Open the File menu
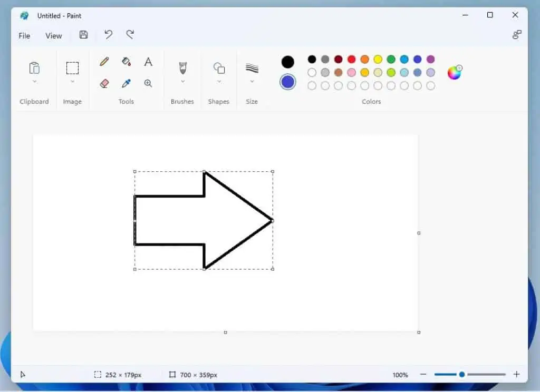Screen dimensions: 540x392 click(x=24, y=35)
